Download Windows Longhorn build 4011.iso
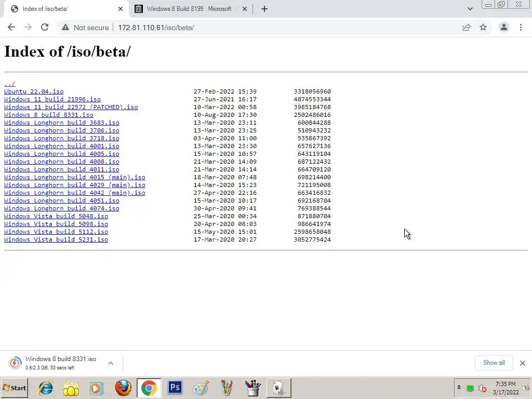The height and width of the screenshot is (399, 532). click(61, 170)
